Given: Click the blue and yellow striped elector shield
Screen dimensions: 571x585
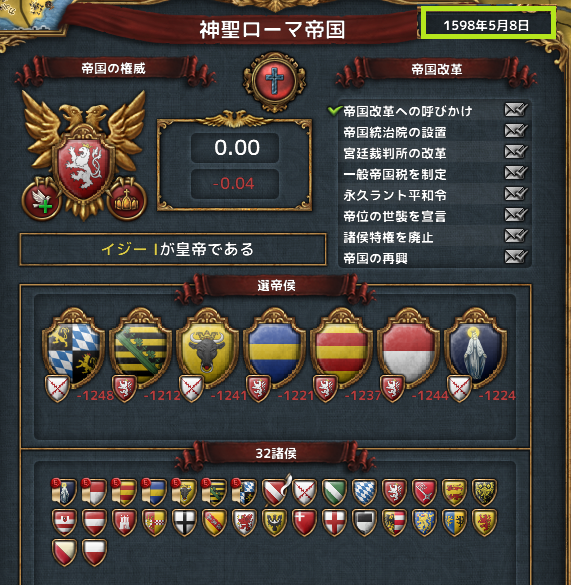Looking at the screenshot, I should (x=274, y=348).
